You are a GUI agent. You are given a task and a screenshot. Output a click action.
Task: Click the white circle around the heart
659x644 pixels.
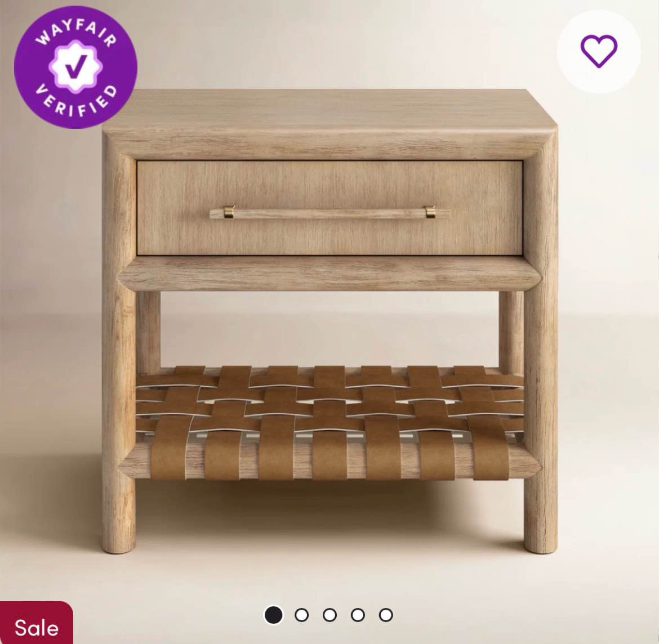(x=599, y=51)
